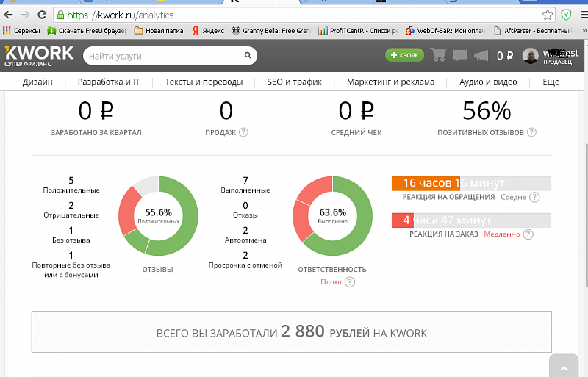Screen dimensions: 588x377
Task: Click the green + КВОРК button
Action: [405, 56]
